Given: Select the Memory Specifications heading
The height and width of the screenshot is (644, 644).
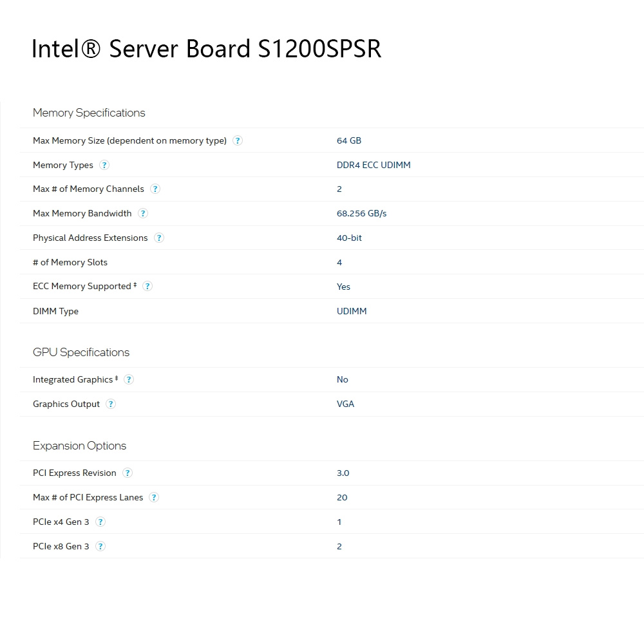Looking at the screenshot, I should [x=89, y=113].
